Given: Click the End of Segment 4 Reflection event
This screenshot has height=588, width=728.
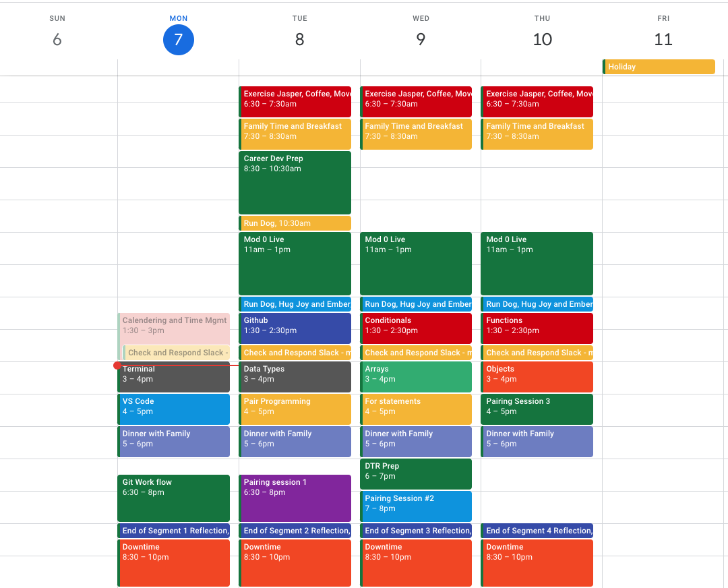Looking at the screenshot, I should pyautogui.click(x=537, y=531).
